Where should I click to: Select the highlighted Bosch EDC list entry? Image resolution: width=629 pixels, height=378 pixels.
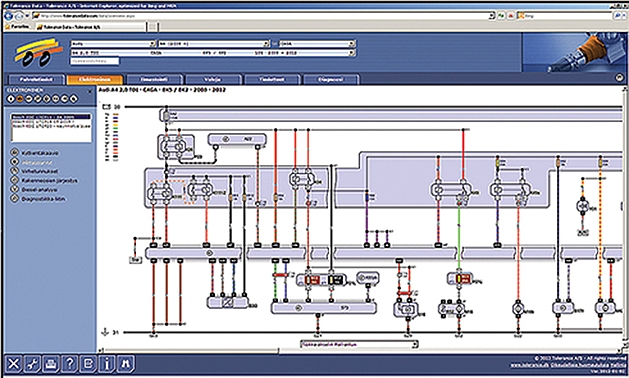pos(51,117)
